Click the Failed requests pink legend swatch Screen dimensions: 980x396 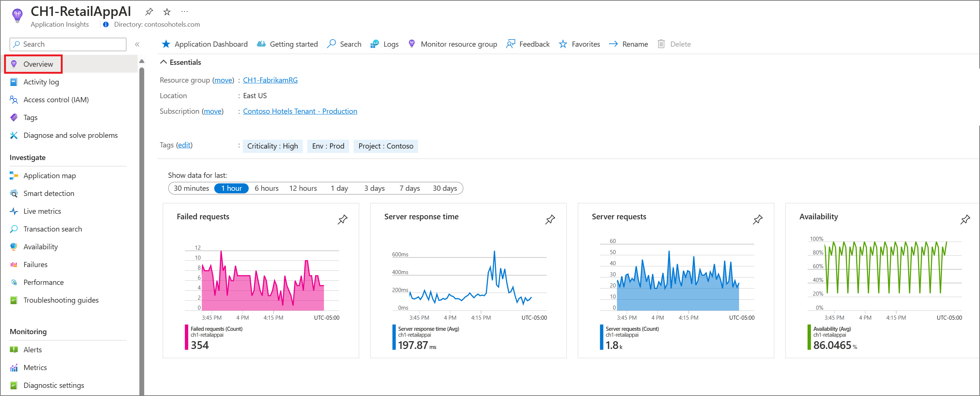click(186, 337)
